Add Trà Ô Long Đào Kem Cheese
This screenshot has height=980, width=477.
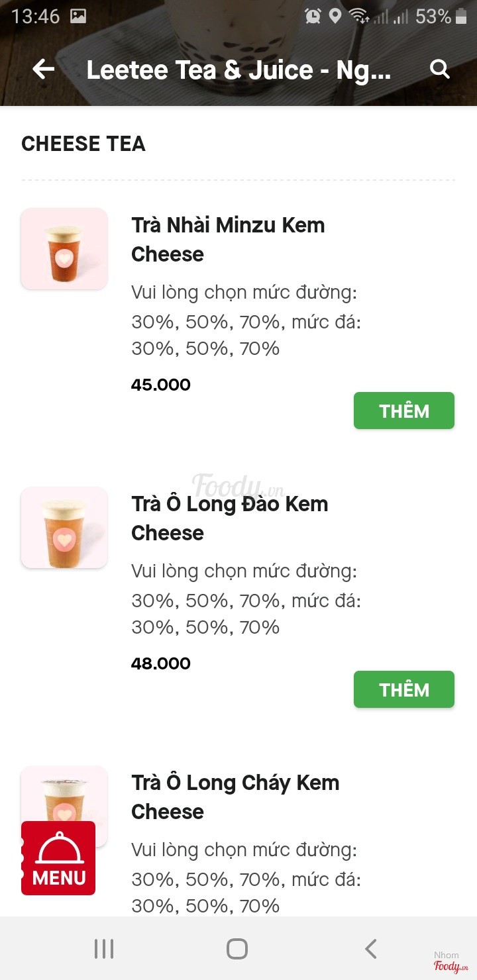point(403,689)
